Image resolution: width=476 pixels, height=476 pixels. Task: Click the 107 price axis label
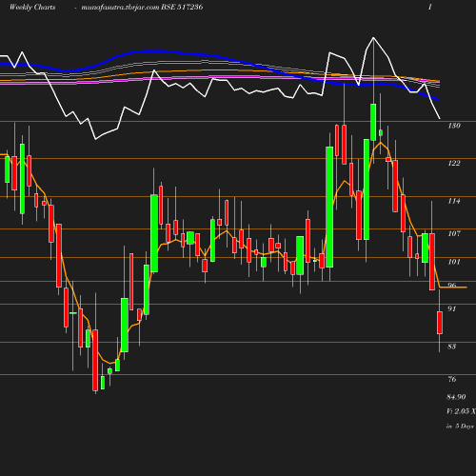tap(454, 233)
